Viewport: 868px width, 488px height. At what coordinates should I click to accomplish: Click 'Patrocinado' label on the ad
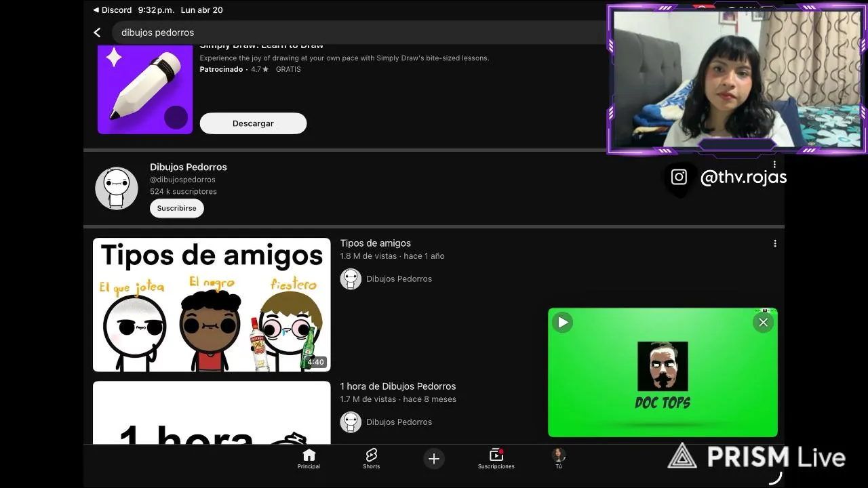[221, 69]
